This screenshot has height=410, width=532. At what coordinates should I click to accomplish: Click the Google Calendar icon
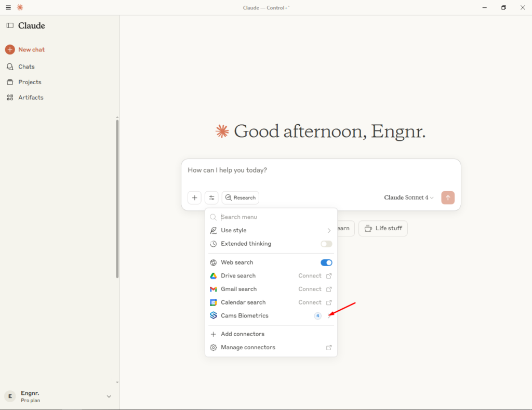tap(213, 302)
